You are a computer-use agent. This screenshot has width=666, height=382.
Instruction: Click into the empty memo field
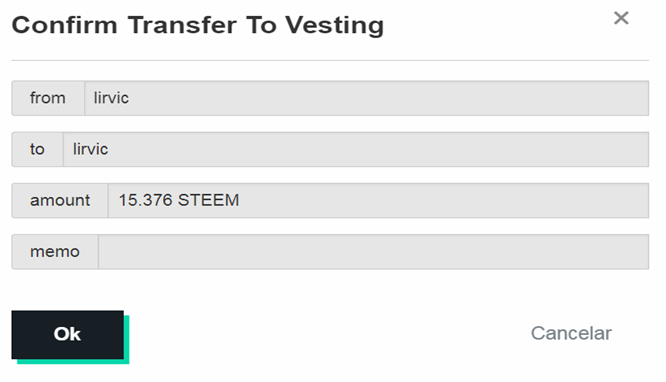click(x=373, y=252)
